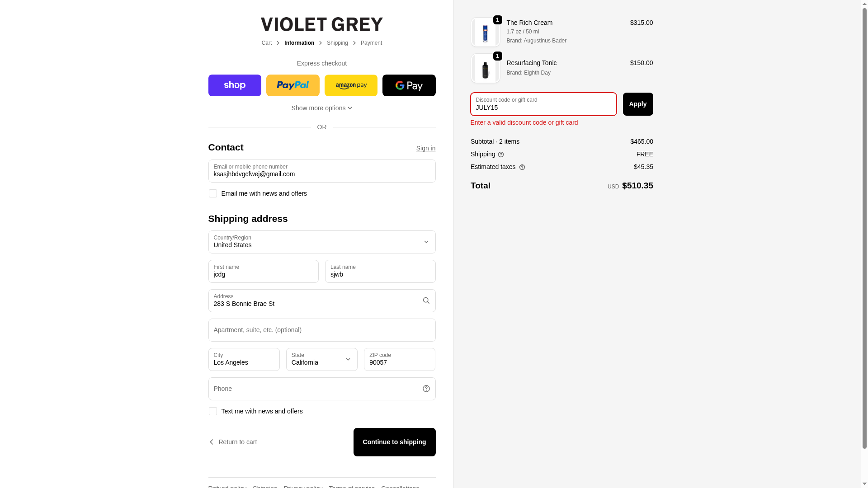This screenshot has height=488, width=868.
Task: Click the Rich Cream product thumbnail
Action: [x=485, y=32]
